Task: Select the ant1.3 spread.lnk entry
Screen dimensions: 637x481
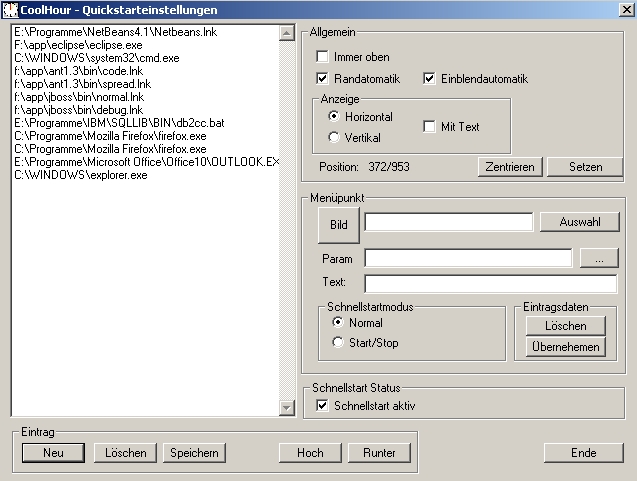Action: pos(146,84)
